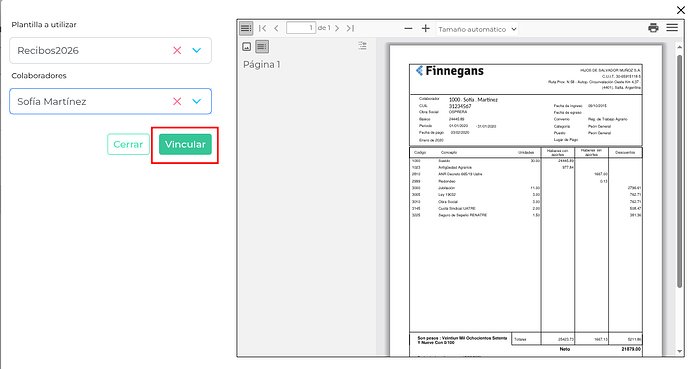Print the receipt document
The width and height of the screenshot is (690, 369).
pos(653,28)
